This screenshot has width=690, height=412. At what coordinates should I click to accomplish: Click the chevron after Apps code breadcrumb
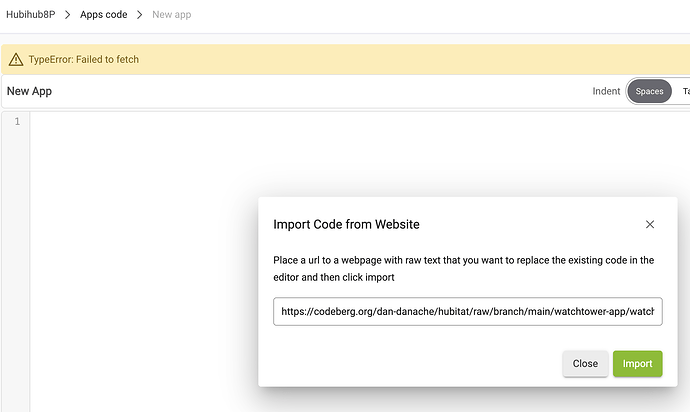(x=139, y=15)
